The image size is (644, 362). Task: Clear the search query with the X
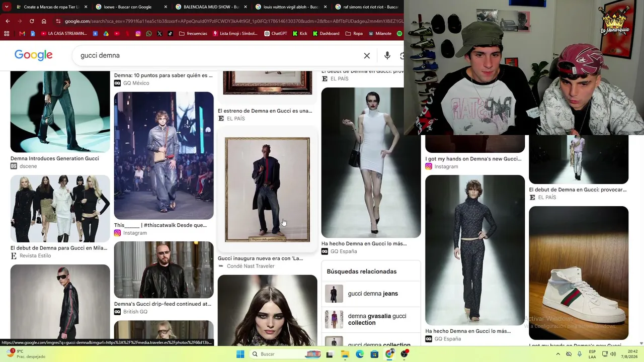pos(367,55)
